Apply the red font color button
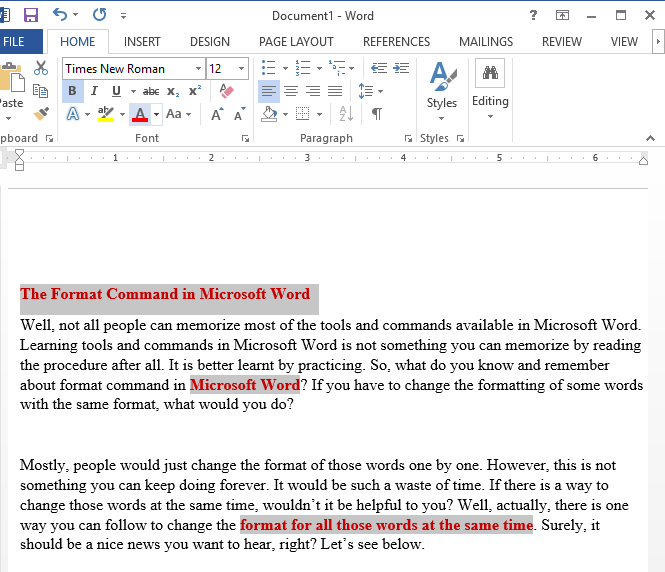The image size is (665, 572). (140, 114)
